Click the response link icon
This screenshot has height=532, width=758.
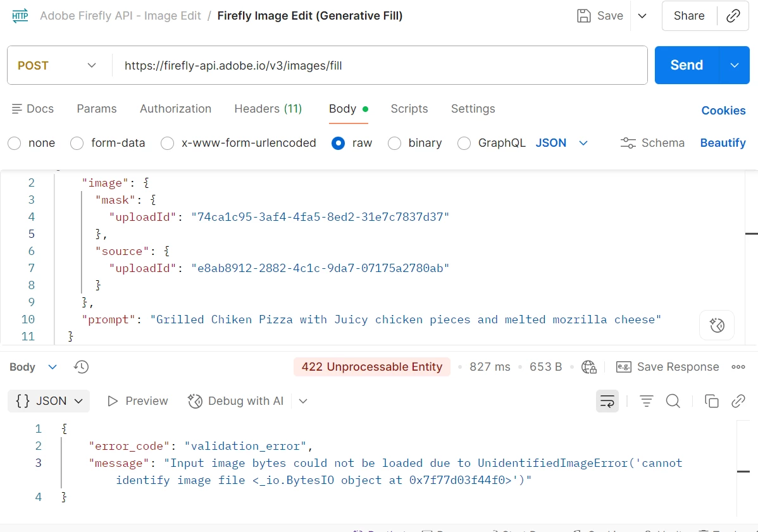(738, 401)
